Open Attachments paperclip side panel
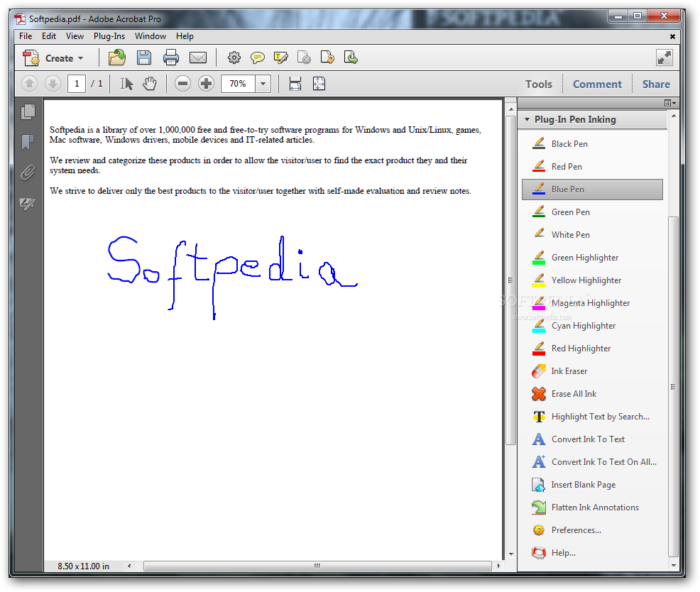Screen dimensions: 700x592 [28, 172]
